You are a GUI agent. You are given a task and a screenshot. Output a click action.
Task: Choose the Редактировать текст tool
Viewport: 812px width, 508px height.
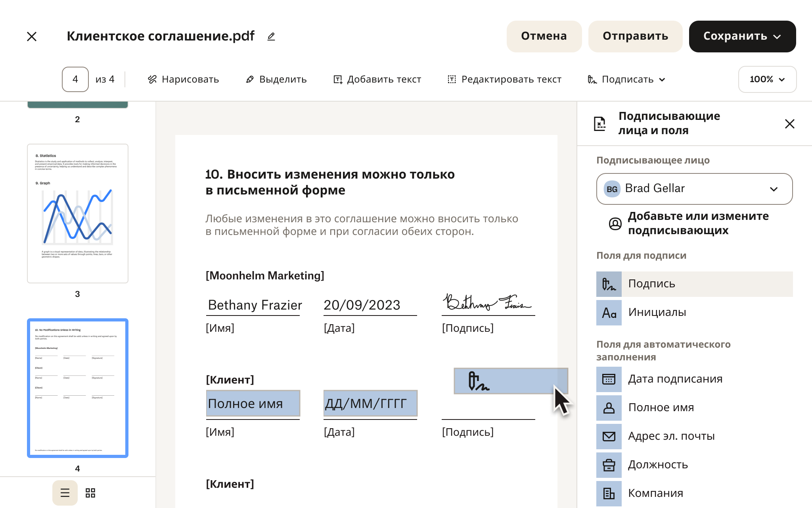pyautogui.click(x=504, y=79)
